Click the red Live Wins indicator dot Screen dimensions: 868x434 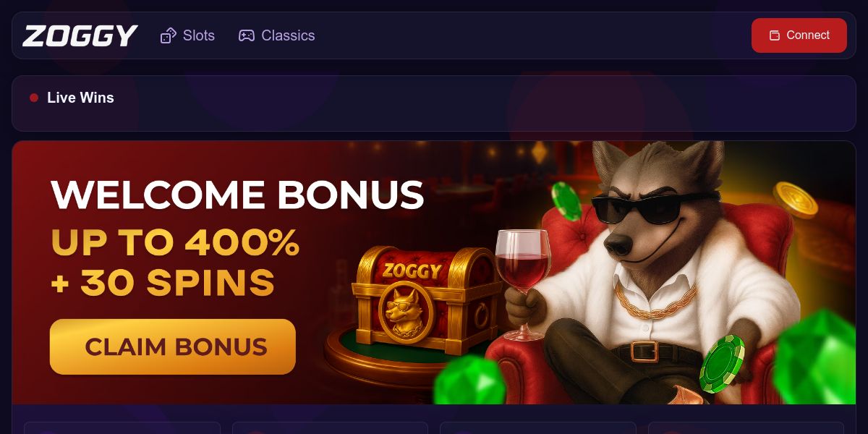(34, 98)
